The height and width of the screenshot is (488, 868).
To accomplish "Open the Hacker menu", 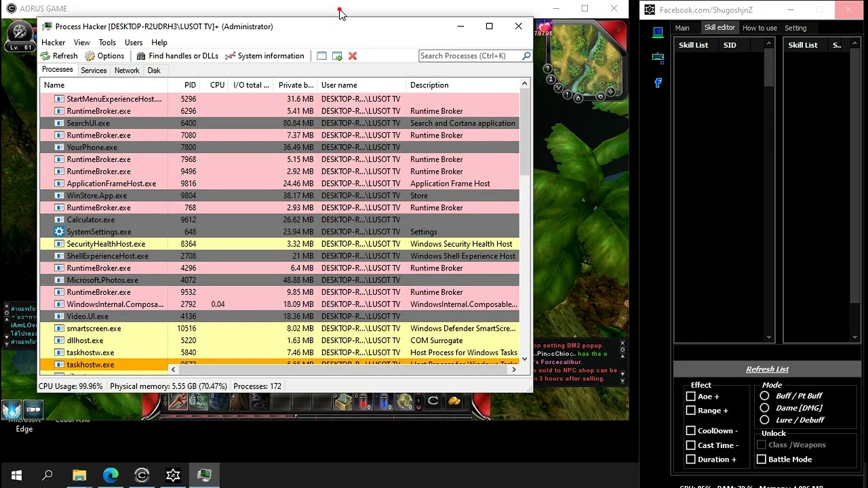I will click(53, 42).
